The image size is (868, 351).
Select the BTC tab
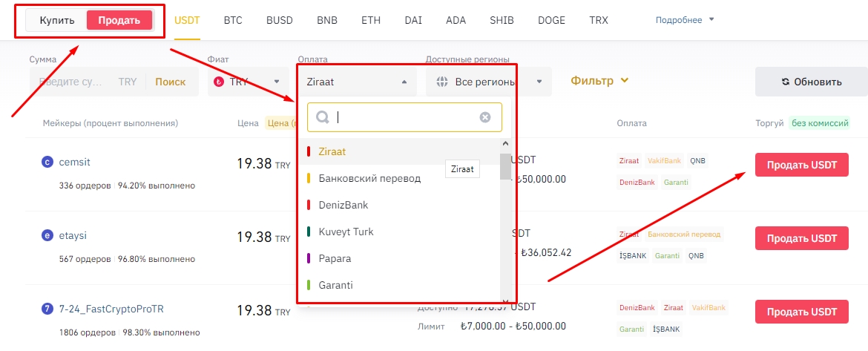coord(233,20)
